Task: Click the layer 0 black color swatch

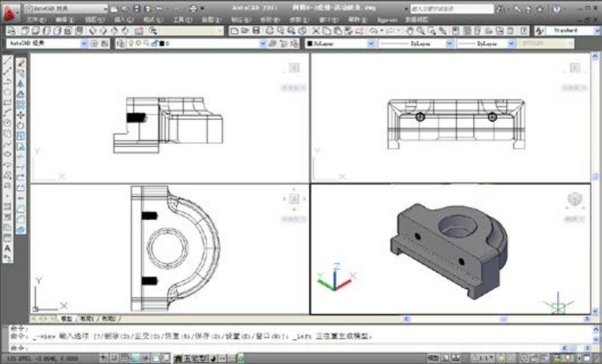Action: 162,44
